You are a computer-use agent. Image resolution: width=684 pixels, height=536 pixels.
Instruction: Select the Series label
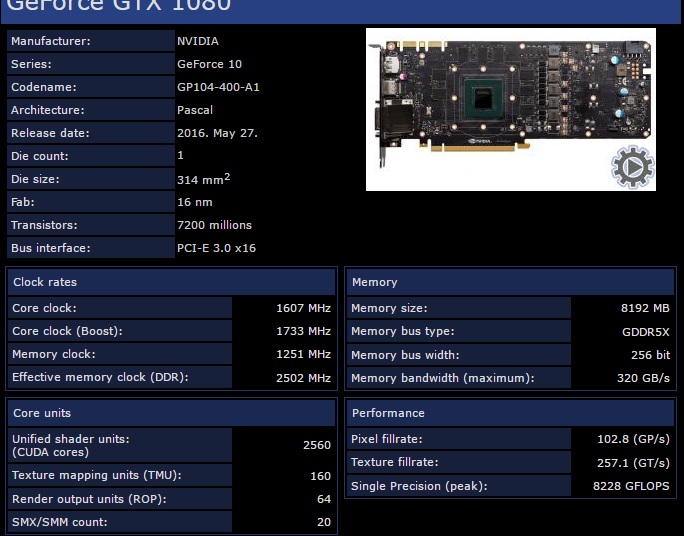(x=31, y=64)
